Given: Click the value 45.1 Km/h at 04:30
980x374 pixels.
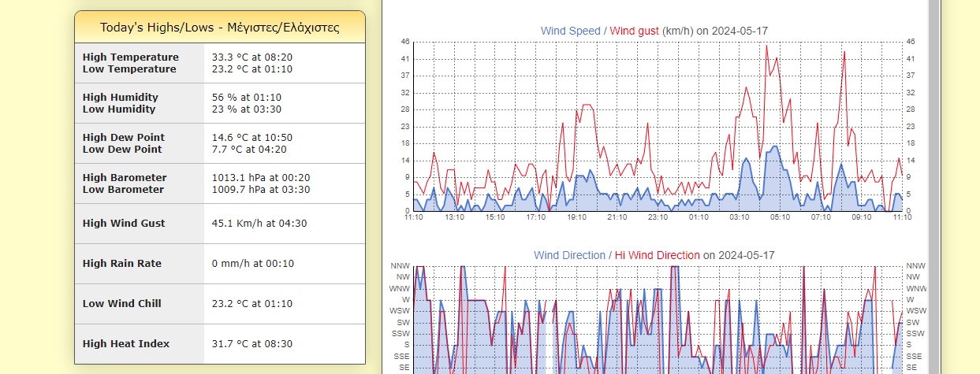Looking at the screenshot, I should point(259,224).
